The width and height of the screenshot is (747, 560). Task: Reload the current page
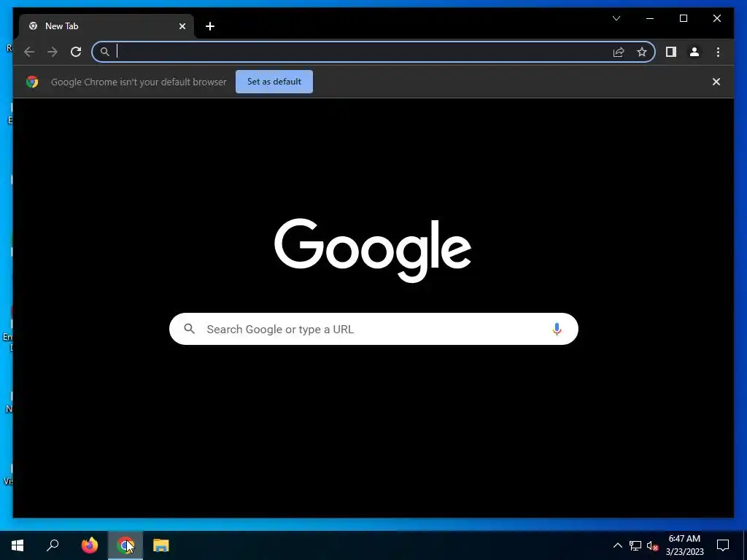76,52
